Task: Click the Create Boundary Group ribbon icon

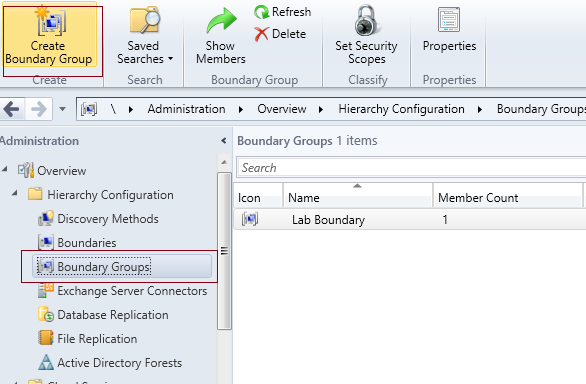Action: pyautogui.click(x=50, y=21)
